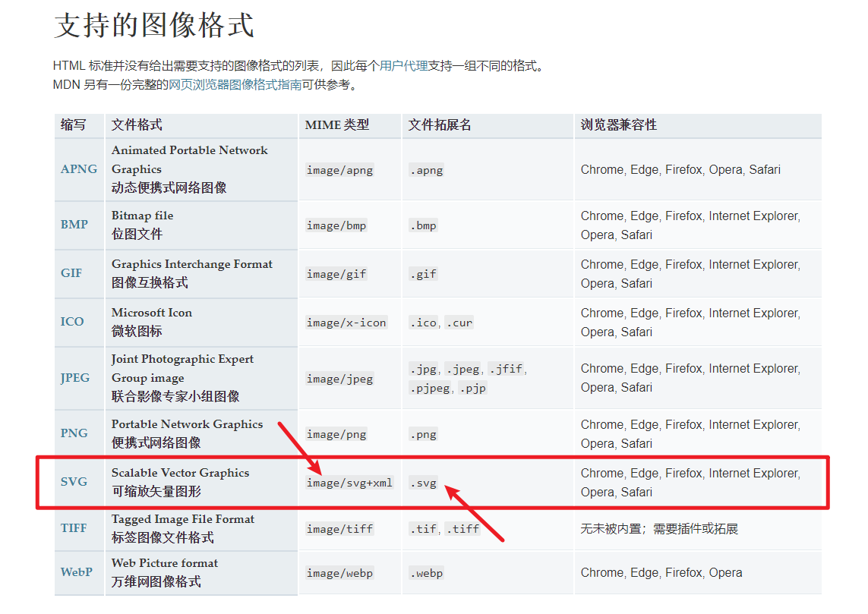Select the image/png MIME code

(x=336, y=434)
